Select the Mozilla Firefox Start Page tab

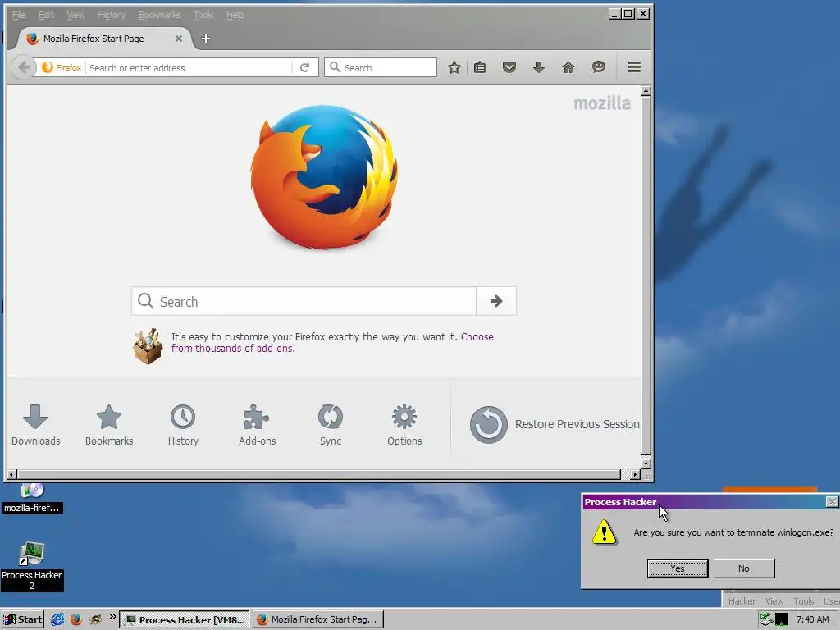tap(104, 39)
